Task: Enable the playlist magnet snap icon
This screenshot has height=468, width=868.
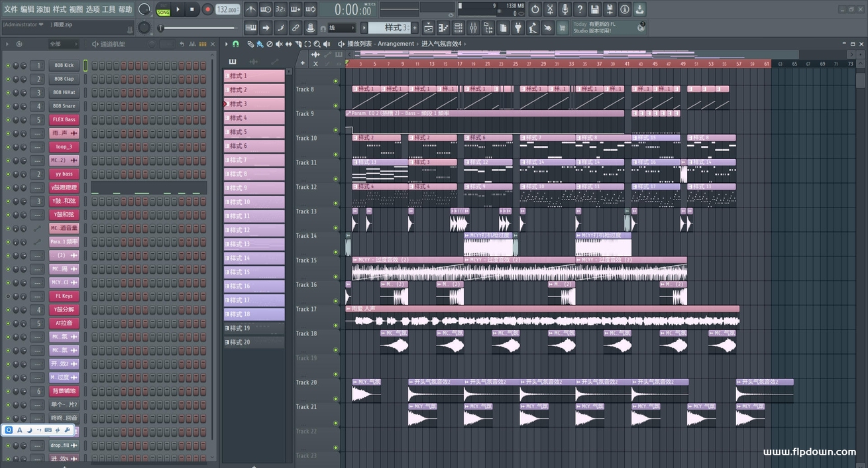Action: coord(235,44)
